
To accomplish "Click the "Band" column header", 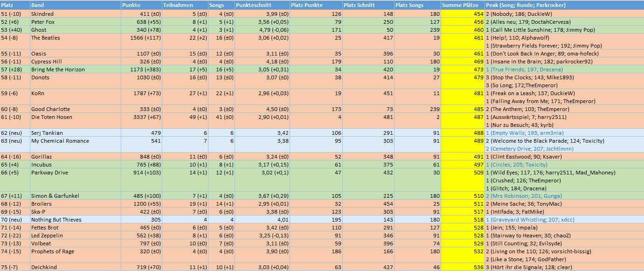I will pos(75,5).
